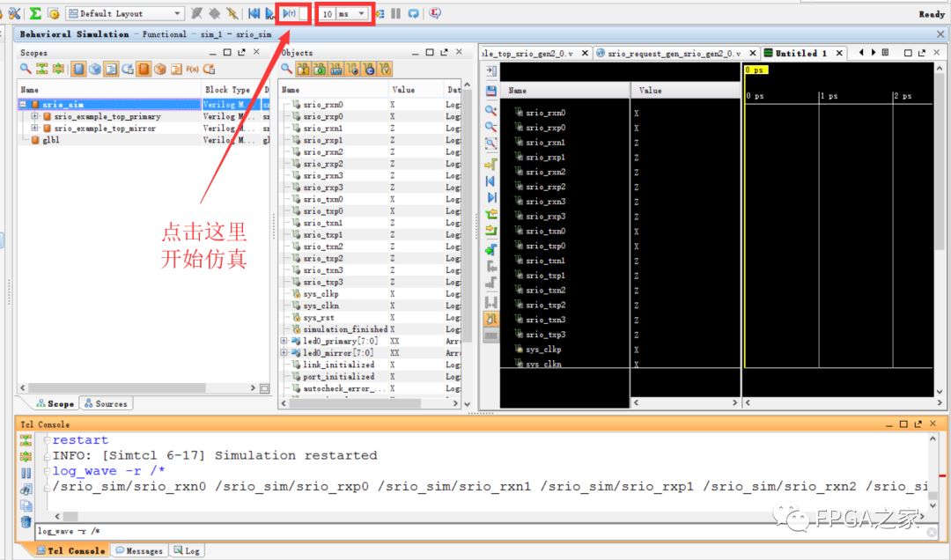The width and height of the screenshot is (951, 560).
Task: Click the Block Type column header
Action: click(x=231, y=89)
